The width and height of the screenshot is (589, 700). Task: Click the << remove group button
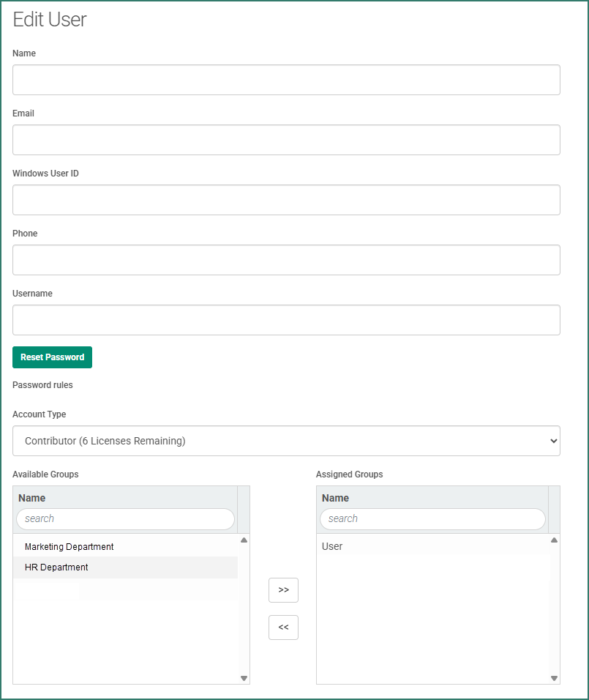pos(283,628)
